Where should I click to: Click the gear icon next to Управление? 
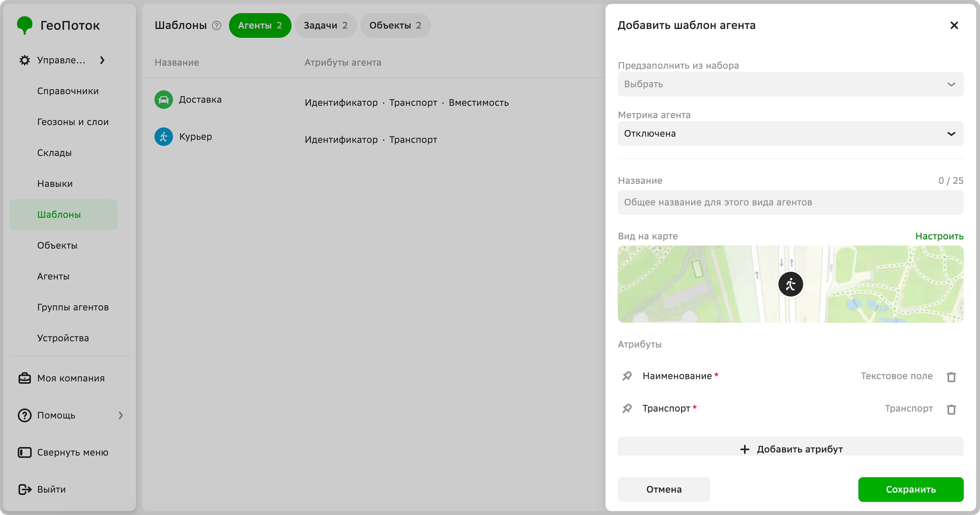(25, 60)
